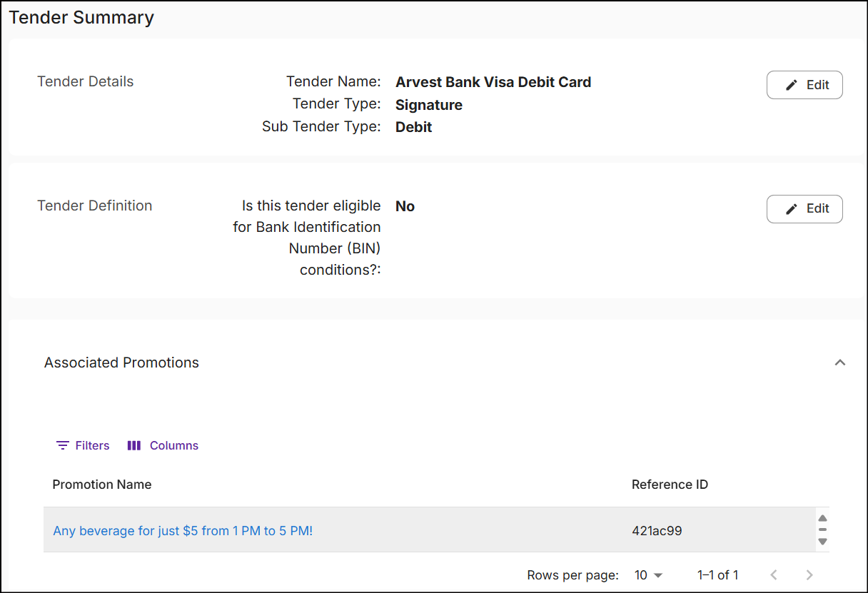Click the pencil Edit button for Tender Details
This screenshot has width=868, height=593.
click(804, 85)
